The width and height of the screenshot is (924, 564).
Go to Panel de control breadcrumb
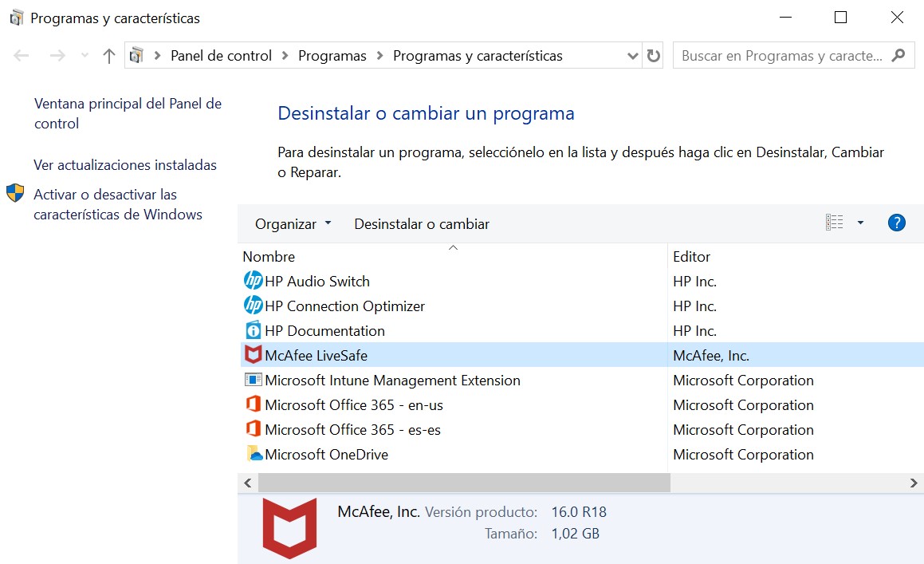click(x=221, y=56)
